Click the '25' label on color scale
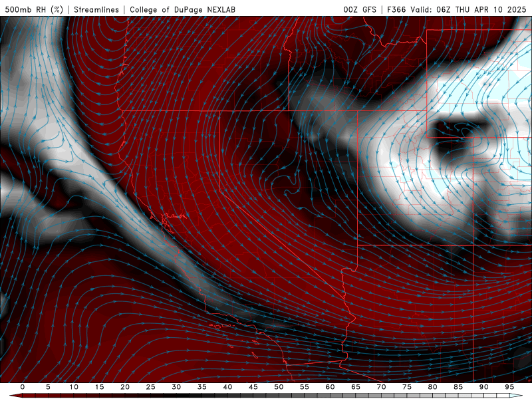This screenshot has height=399, width=532. [151, 387]
